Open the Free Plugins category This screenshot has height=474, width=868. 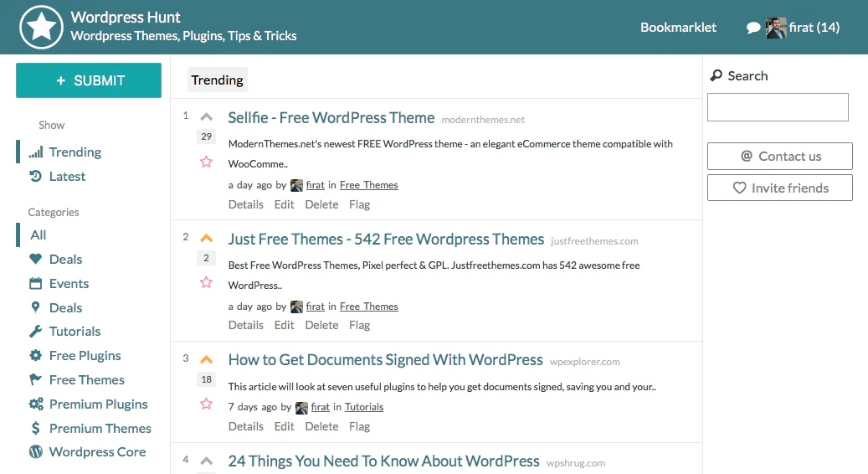pos(85,355)
